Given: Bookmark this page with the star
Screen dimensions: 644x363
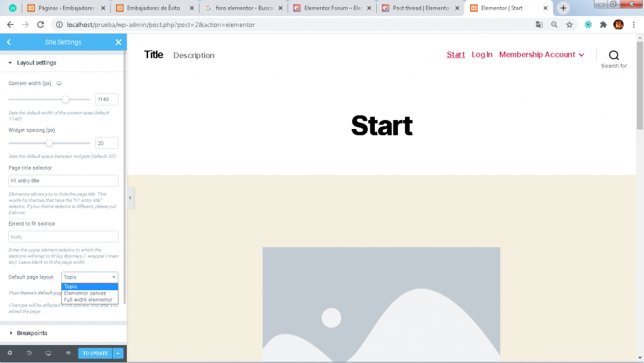Looking at the screenshot, I should point(570,25).
